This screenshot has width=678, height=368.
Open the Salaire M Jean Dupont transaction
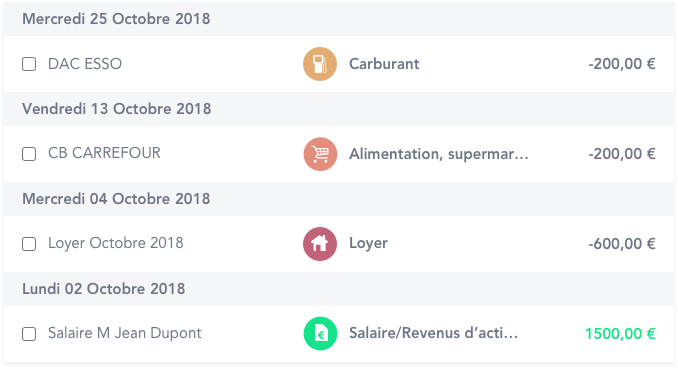coord(125,333)
